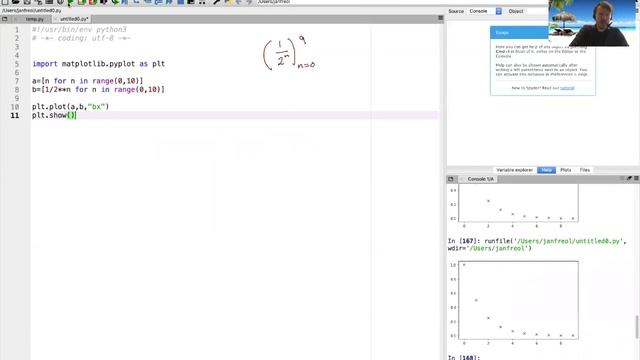Click the Source label in Help pane
640x360 pixels.
pos(456,11)
